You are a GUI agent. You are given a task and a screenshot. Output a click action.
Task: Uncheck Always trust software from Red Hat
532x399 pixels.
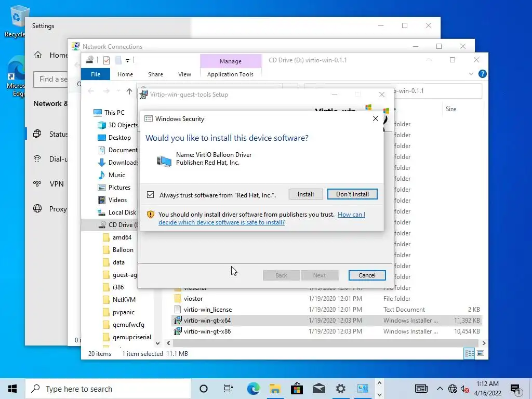[150, 195]
